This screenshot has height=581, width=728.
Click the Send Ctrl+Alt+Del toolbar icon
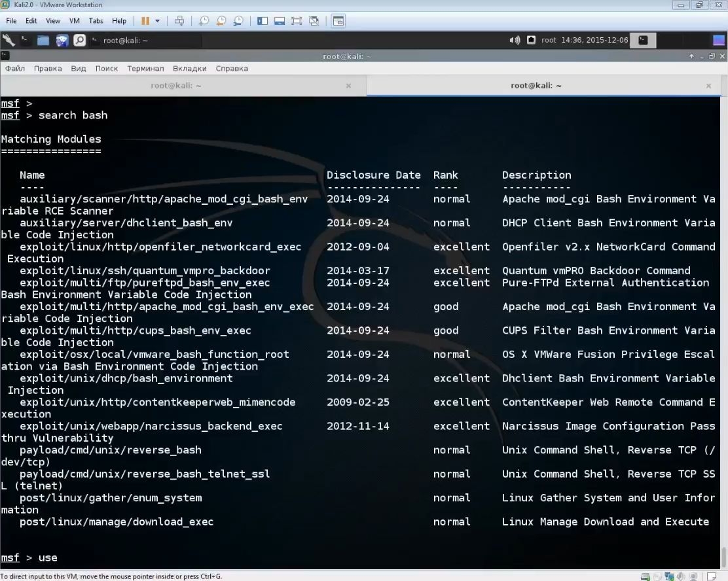[179, 21]
